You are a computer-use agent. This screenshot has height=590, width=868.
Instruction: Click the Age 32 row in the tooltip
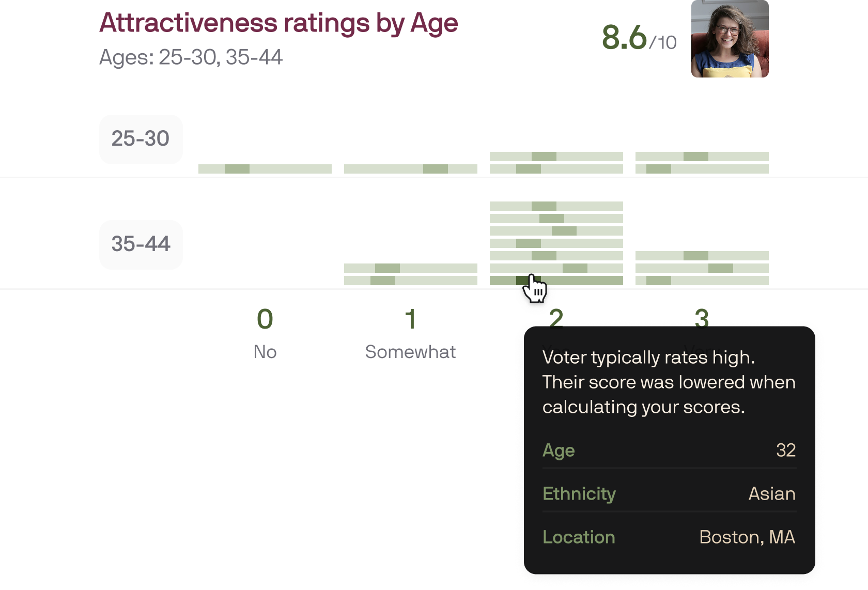669,451
